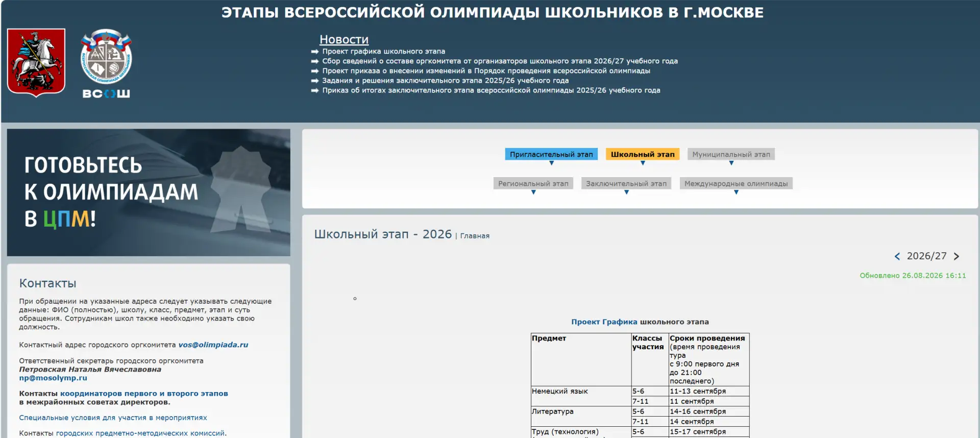This screenshot has width=980, height=438.
Task: Click the Классы участия column header
Action: 650,359
